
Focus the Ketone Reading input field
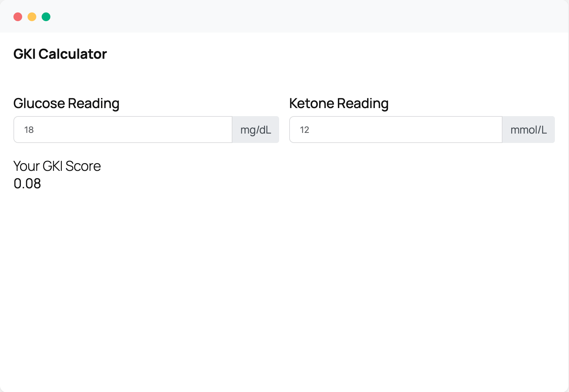pyautogui.click(x=396, y=130)
